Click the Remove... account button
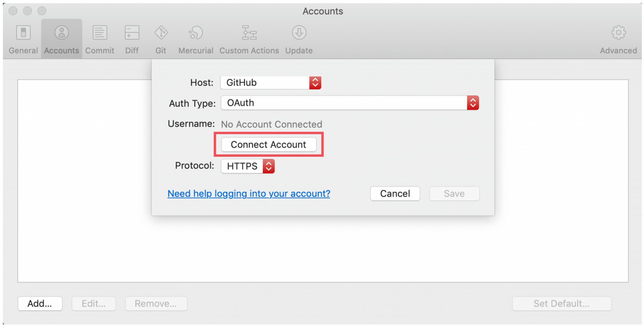The image size is (644, 328). click(156, 303)
